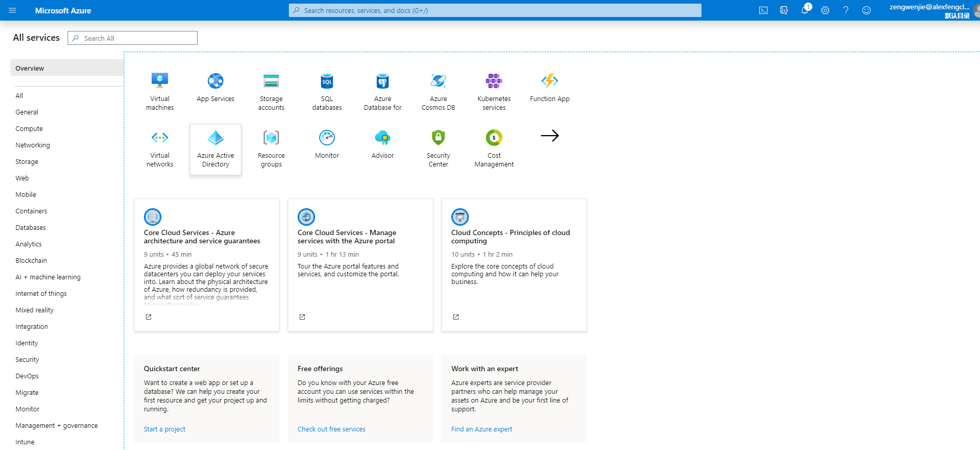Focus the global resource search bar
The width and height of the screenshot is (980, 450).
click(495, 10)
